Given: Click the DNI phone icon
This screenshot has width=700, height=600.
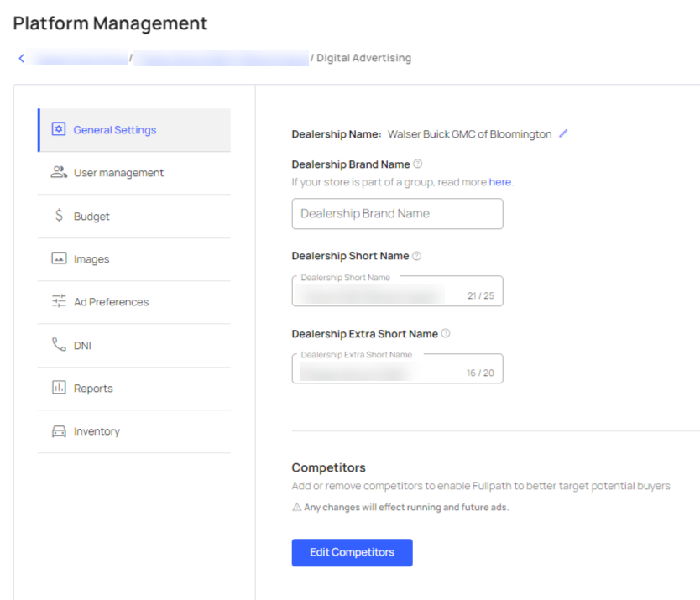Looking at the screenshot, I should pyautogui.click(x=59, y=345).
